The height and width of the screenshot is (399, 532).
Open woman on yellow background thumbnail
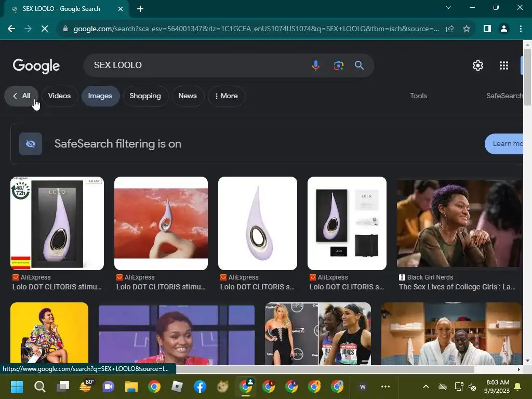[x=49, y=334]
